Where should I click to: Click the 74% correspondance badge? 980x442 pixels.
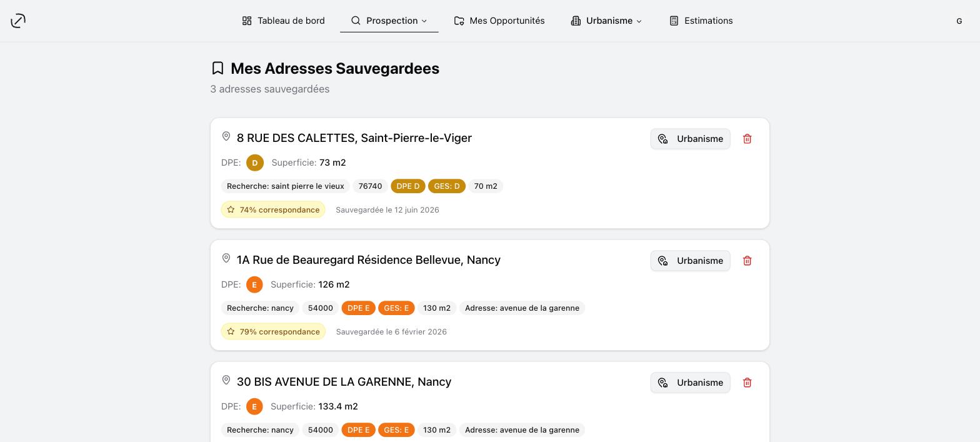point(273,209)
